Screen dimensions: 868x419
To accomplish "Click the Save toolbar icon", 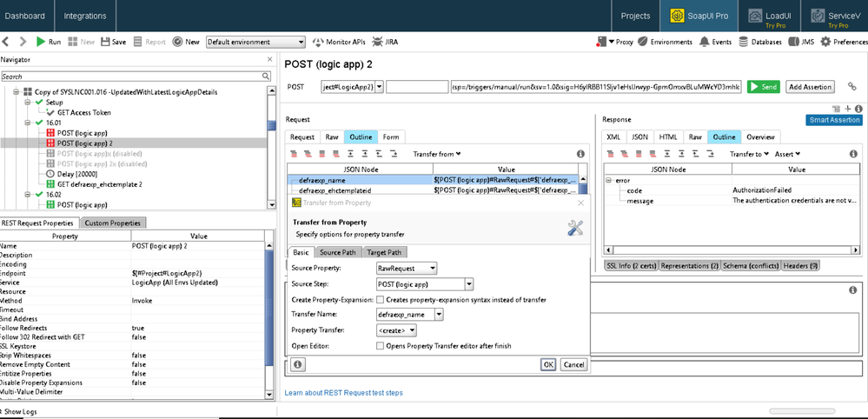I will pos(106,42).
